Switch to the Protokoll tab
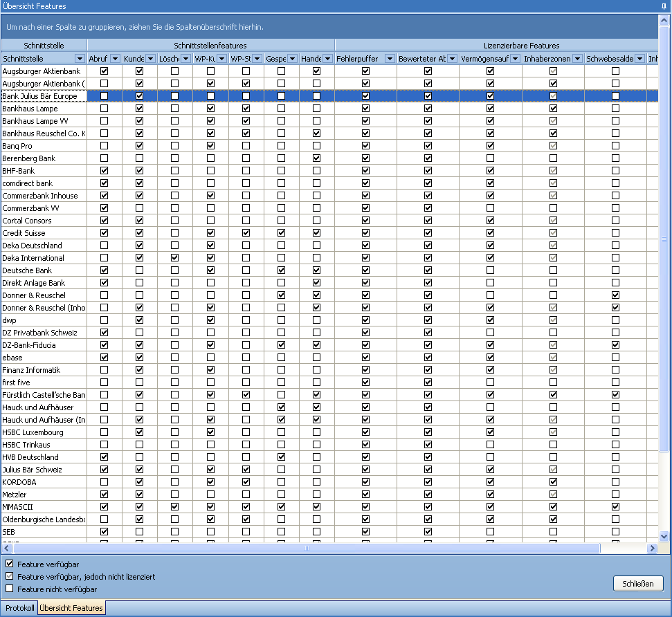This screenshot has width=672, height=617. point(19,608)
